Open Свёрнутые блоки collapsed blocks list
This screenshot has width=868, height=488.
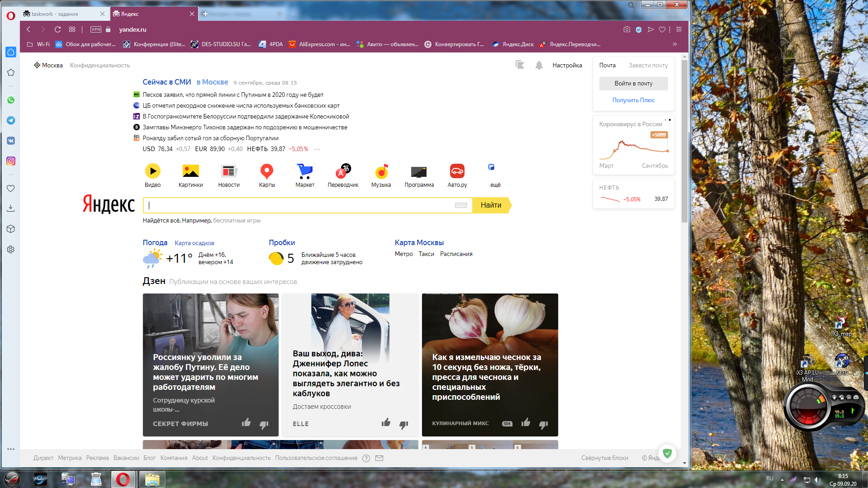pos(605,458)
